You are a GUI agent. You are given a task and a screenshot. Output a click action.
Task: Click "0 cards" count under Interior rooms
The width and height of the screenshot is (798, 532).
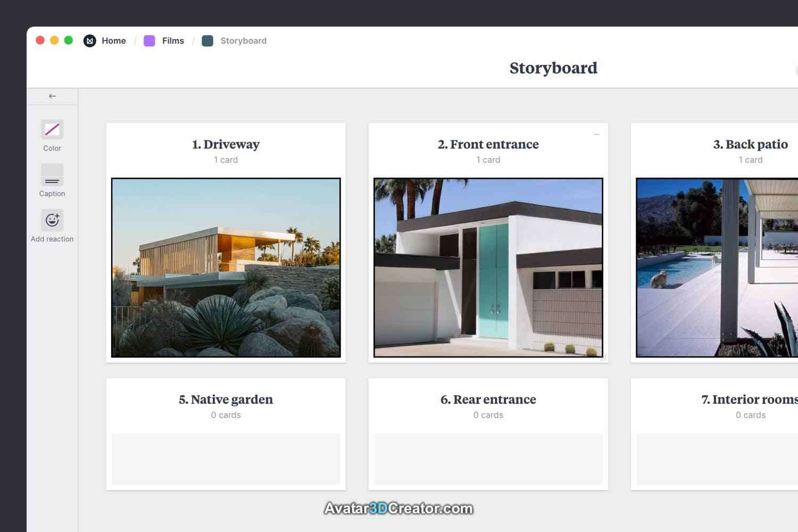(x=751, y=415)
